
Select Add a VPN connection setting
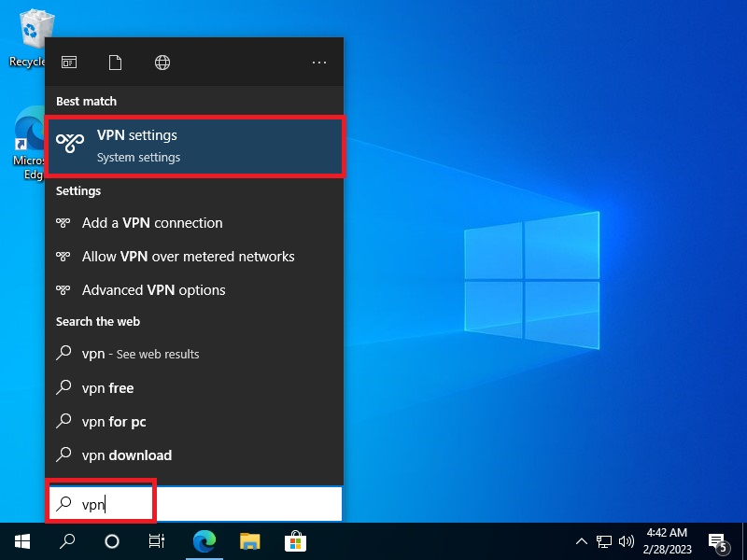click(151, 223)
